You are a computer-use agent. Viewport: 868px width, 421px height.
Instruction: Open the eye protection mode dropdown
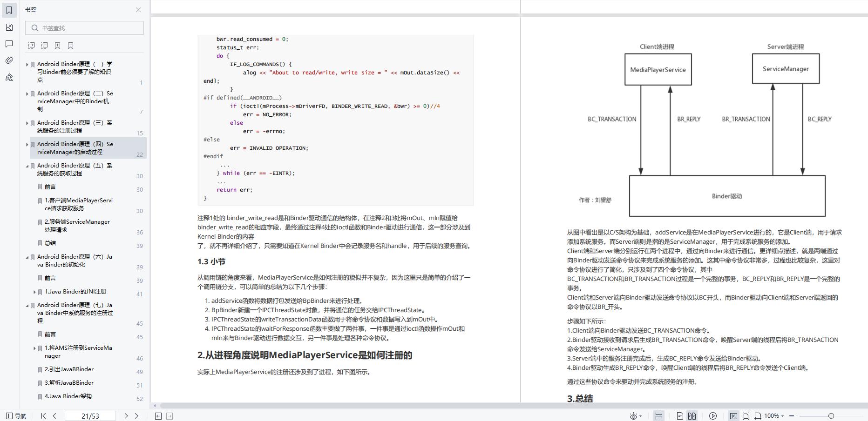(641, 416)
